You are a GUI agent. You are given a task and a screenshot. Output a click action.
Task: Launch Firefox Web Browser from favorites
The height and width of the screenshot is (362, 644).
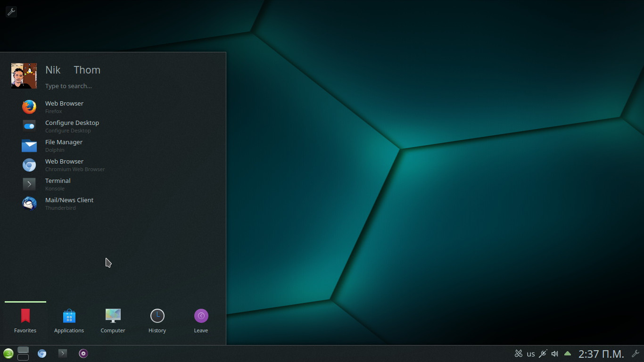pyautogui.click(x=64, y=107)
